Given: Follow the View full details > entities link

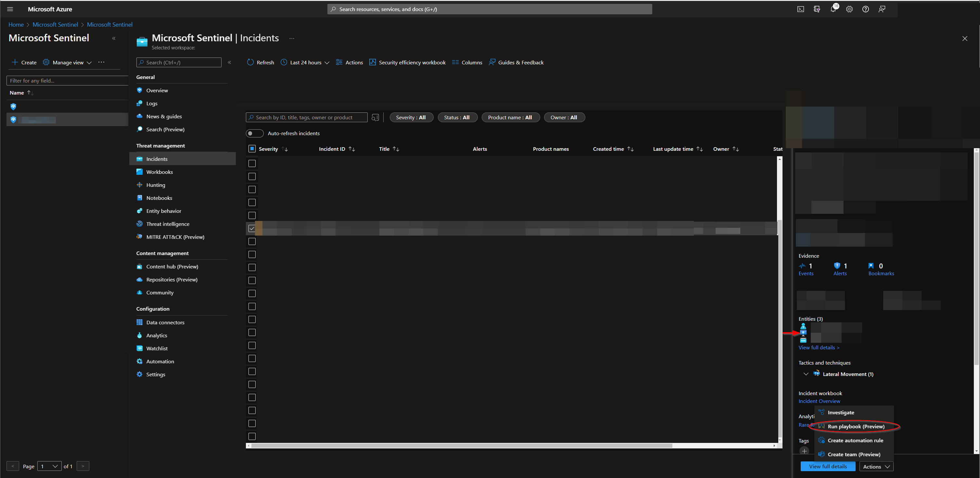Looking at the screenshot, I should click(x=819, y=347).
